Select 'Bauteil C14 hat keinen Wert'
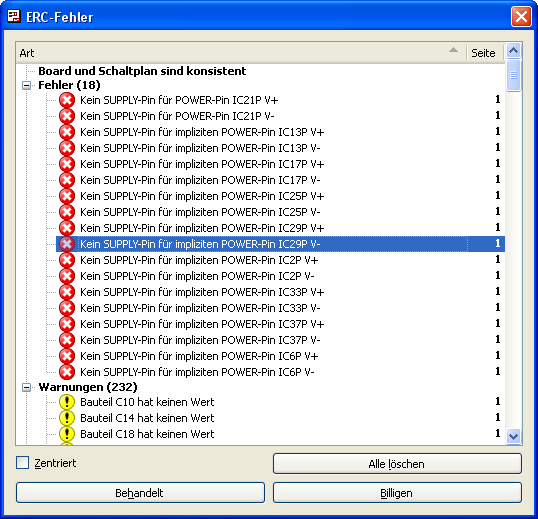The height and width of the screenshot is (519, 538). coord(147,418)
